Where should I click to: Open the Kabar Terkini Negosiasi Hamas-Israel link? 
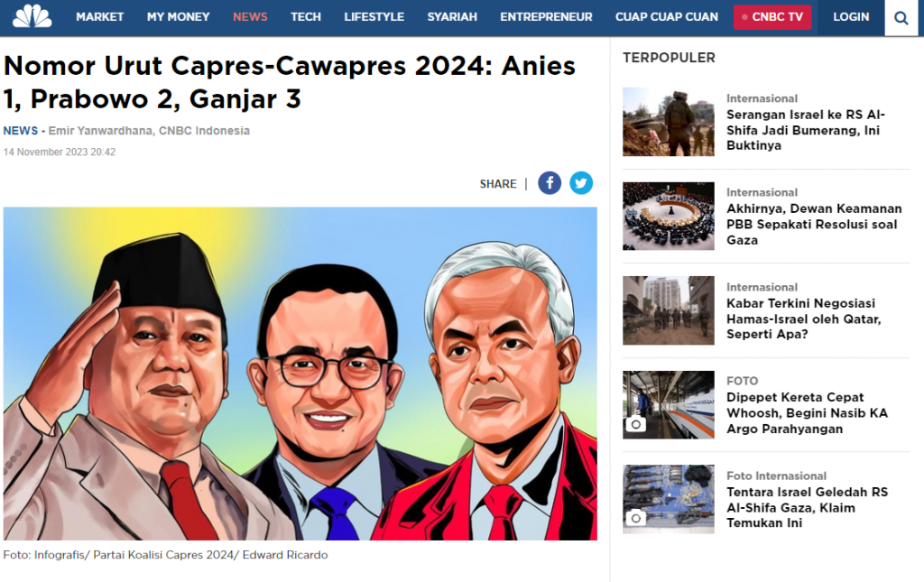803,319
